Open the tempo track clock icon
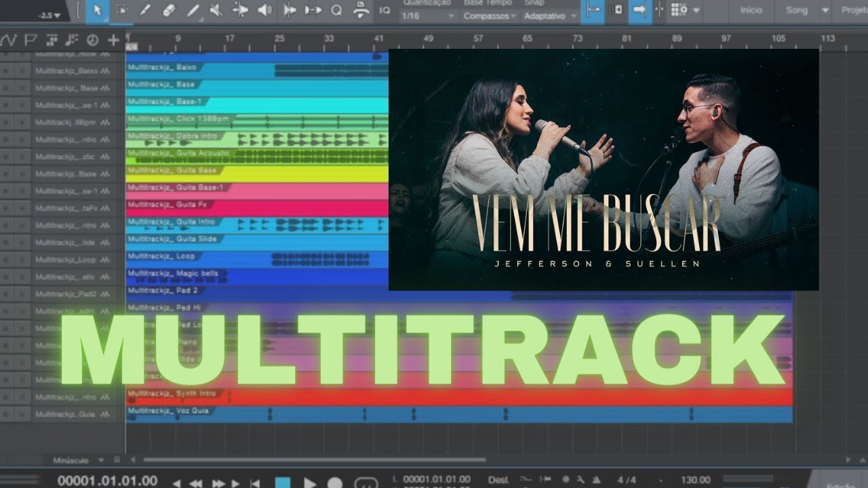868x488 pixels. coord(93,40)
